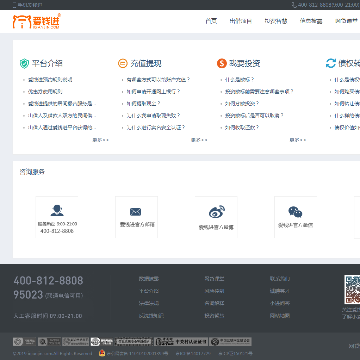Screen dimensions: 360x360
Task: Open the second question under 我要投资
Action: [x=259, y=92]
